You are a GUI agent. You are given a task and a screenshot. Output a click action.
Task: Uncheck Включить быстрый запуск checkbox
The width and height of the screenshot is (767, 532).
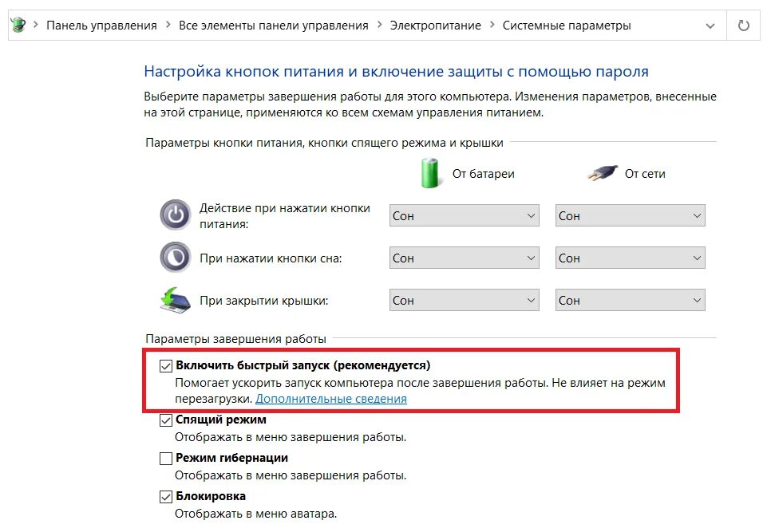pyautogui.click(x=166, y=366)
